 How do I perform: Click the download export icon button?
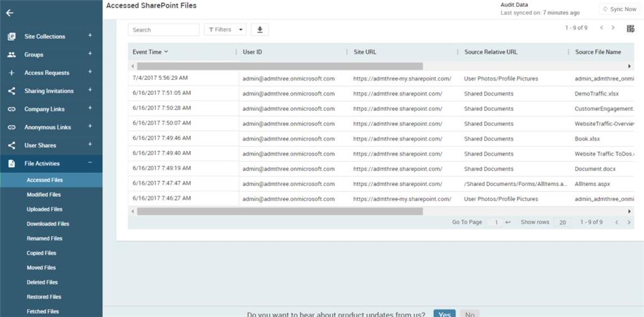pos(260,30)
